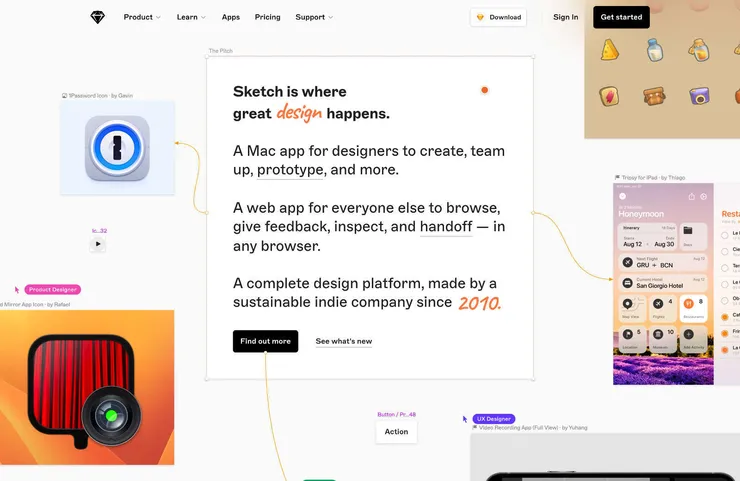Select the radio button beside "Ter"
Image resolution: width=740 pixels, height=481 pixels.
pos(724,268)
